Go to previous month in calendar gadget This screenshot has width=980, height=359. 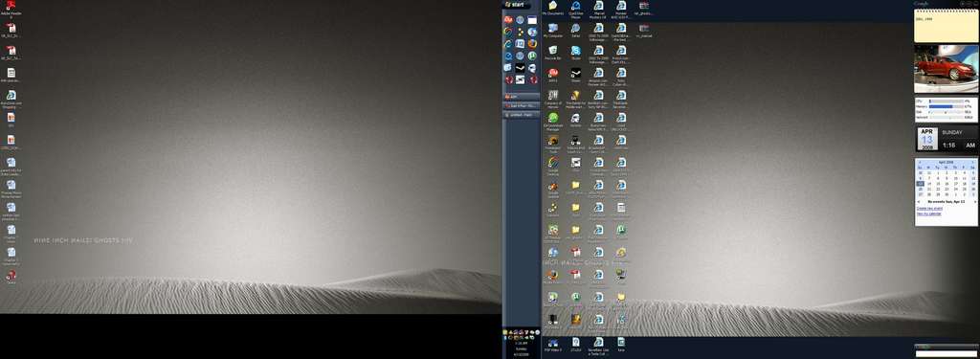920,162
